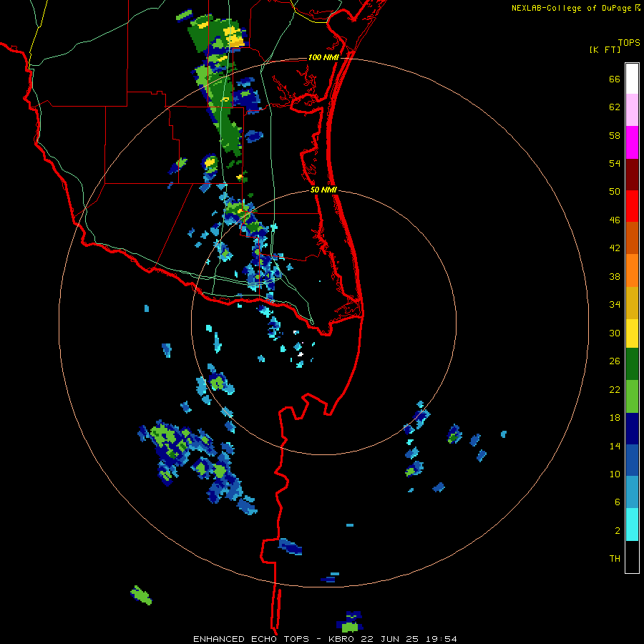The width and height of the screenshot is (644, 644).
Task: Select the yellow legend color segment
Action: tap(632, 333)
